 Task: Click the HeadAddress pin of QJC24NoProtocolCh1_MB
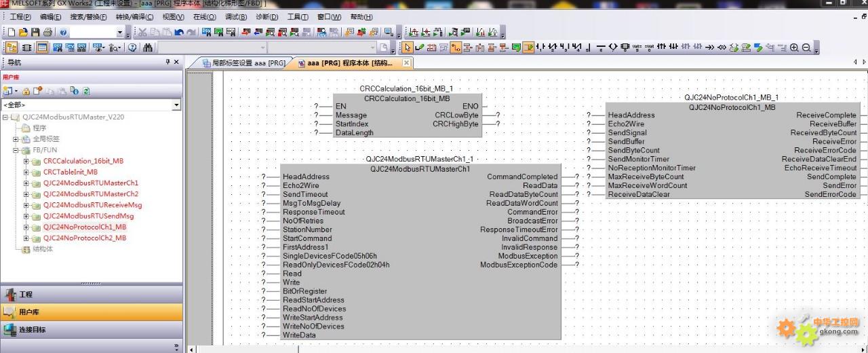pos(631,115)
